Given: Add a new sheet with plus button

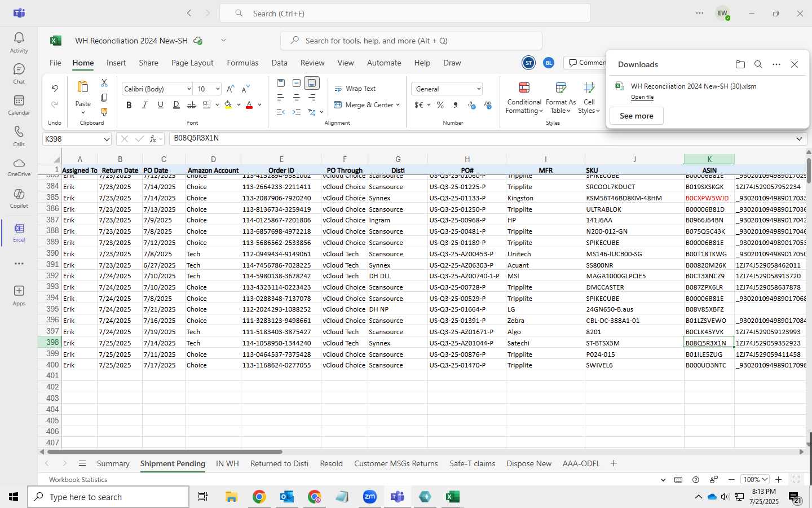Looking at the screenshot, I should pos(614,463).
